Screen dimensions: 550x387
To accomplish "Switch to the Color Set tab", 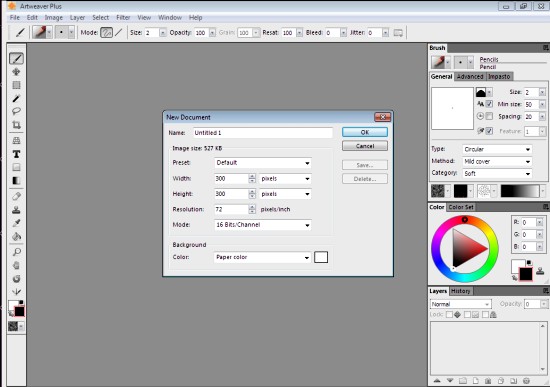I will [461, 207].
